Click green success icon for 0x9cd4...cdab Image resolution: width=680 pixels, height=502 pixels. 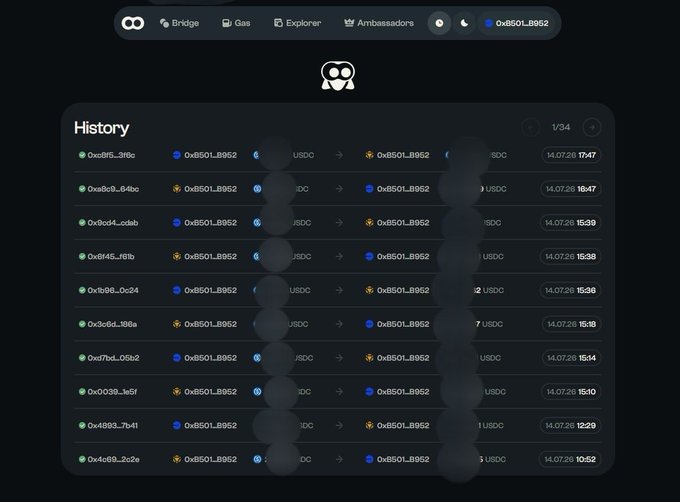point(82,222)
